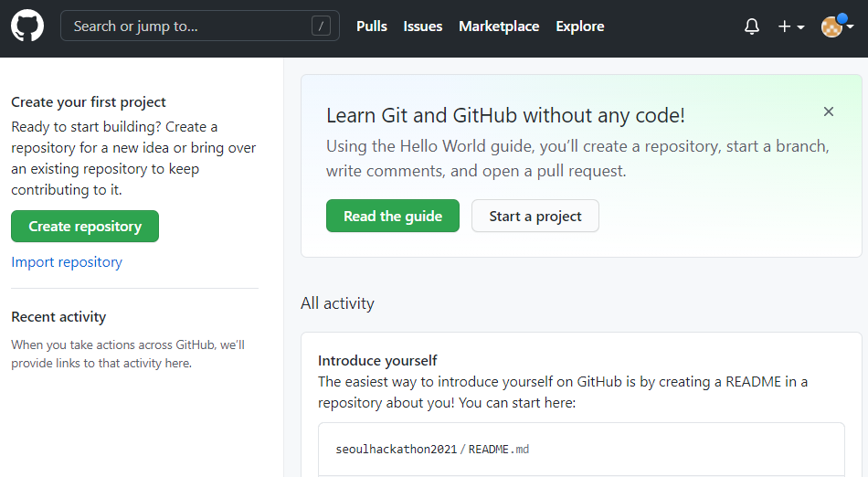868x477 pixels.
Task: Dismiss the Learn Git and GitHub banner
Action: (828, 111)
